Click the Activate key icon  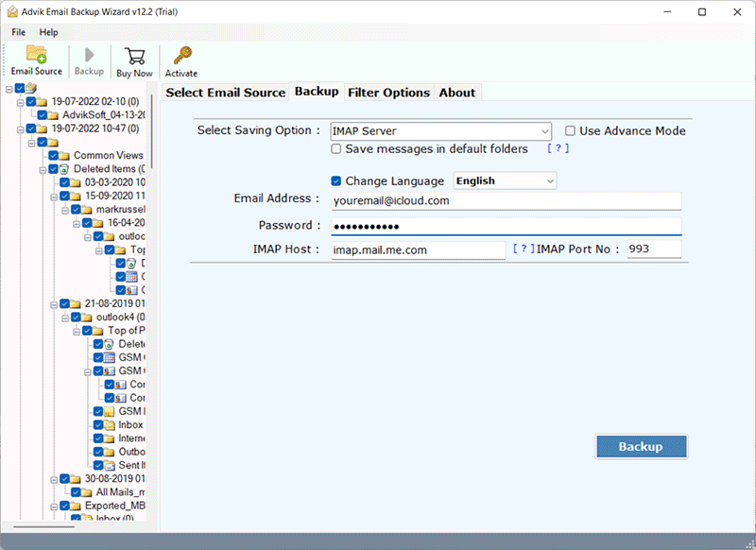182,56
